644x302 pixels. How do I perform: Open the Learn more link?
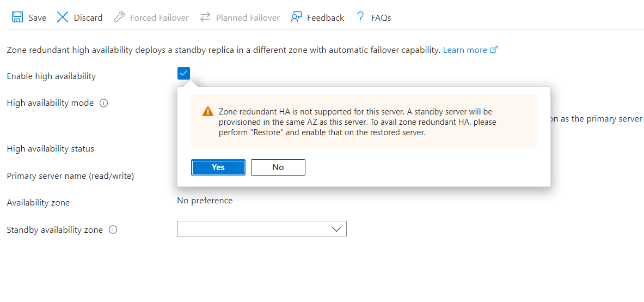[464, 50]
